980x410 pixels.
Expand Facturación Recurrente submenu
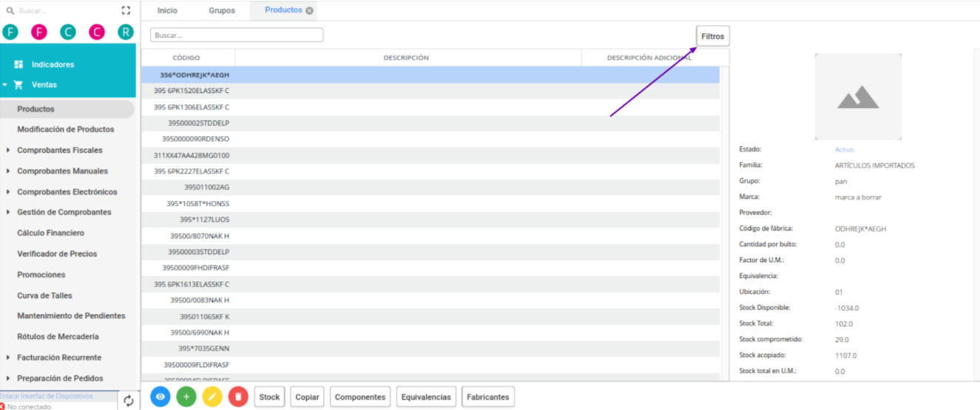(x=8, y=358)
